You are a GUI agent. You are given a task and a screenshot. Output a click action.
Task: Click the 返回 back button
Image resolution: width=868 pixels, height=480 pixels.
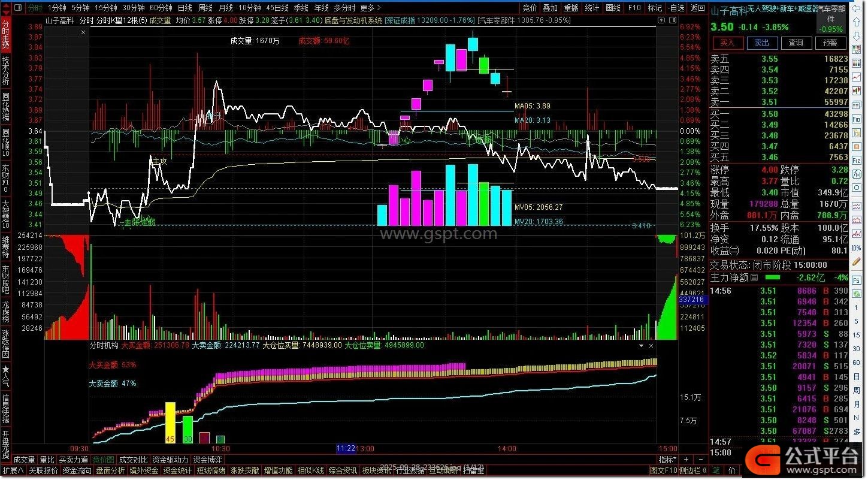click(x=697, y=8)
